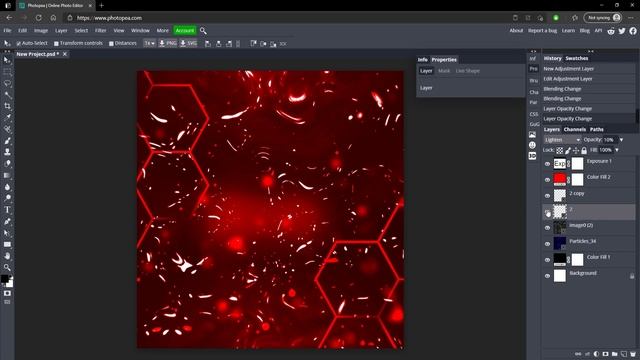Hide the 2 copy layer
The height and width of the screenshot is (360, 640).
point(547,196)
